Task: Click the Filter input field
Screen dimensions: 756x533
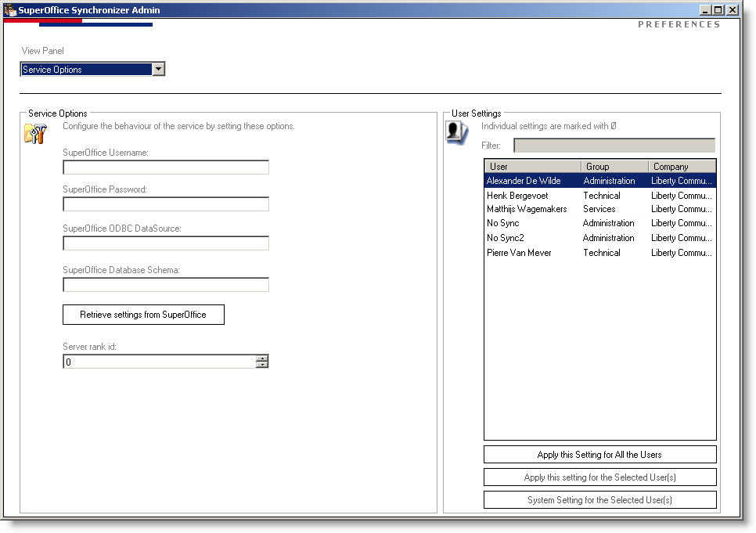Action: click(x=614, y=146)
